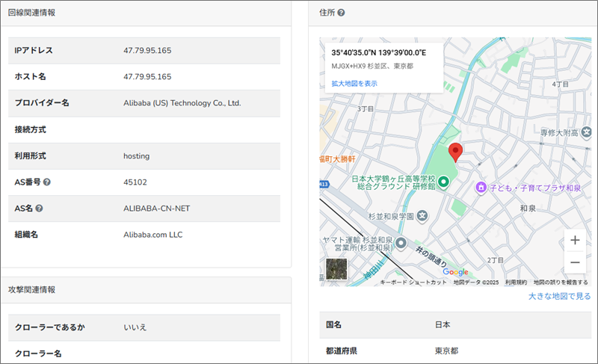Screen dimensions: 598x364
Task: Click the ホスト名 value 47.79.95.165
Action: click(x=147, y=76)
